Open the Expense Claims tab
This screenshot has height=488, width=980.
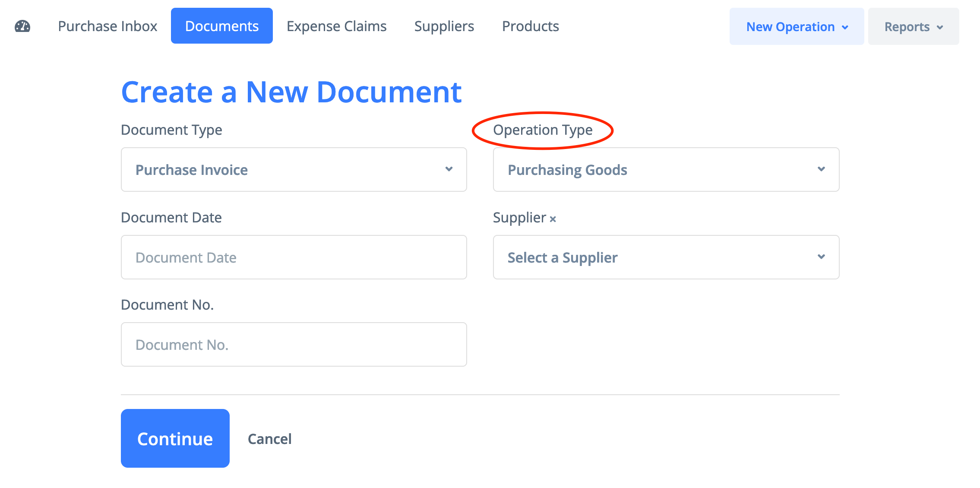[x=337, y=26]
